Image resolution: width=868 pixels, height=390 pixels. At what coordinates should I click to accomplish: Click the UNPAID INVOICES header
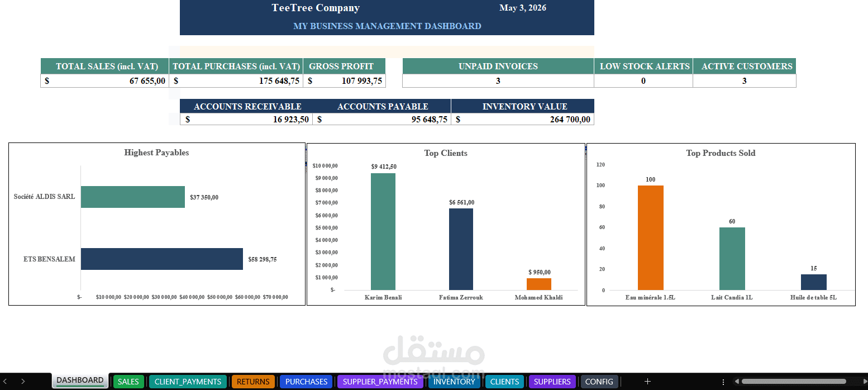point(498,66)
